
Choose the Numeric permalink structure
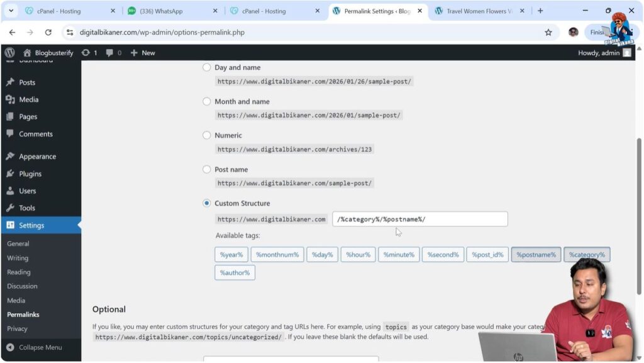[x=207, y=135]
